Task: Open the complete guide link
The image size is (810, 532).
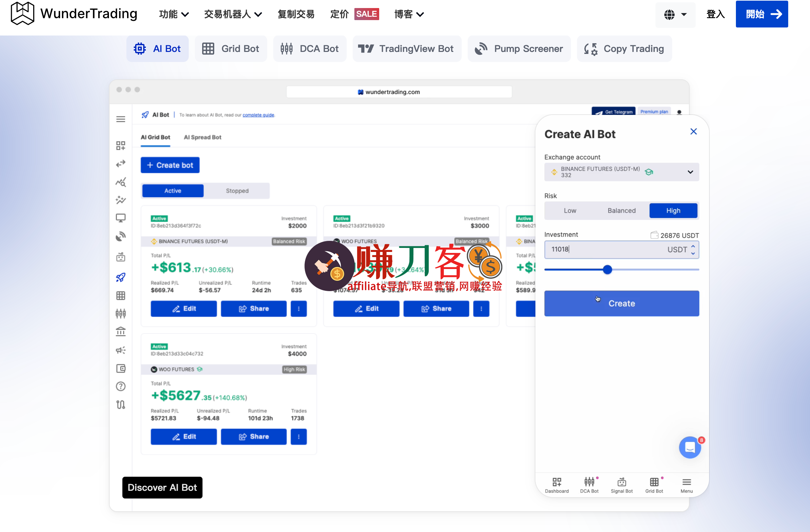Action: 258,115
